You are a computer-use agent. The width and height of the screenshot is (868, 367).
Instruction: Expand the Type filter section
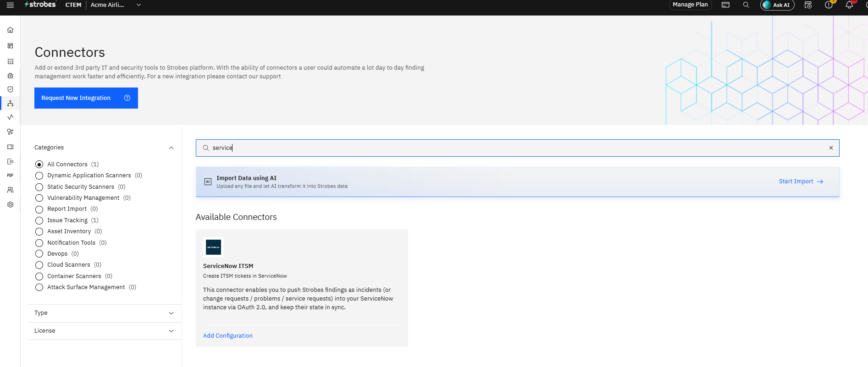(105, 313)
